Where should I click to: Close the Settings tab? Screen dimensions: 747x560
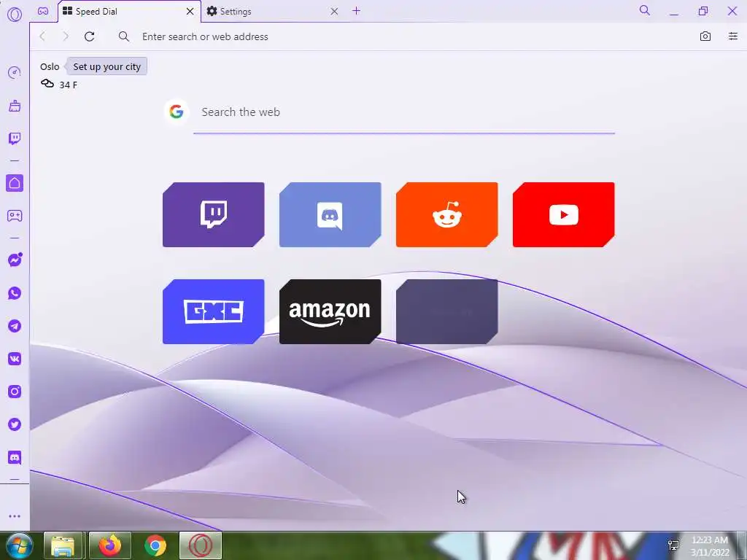(334, 12)
